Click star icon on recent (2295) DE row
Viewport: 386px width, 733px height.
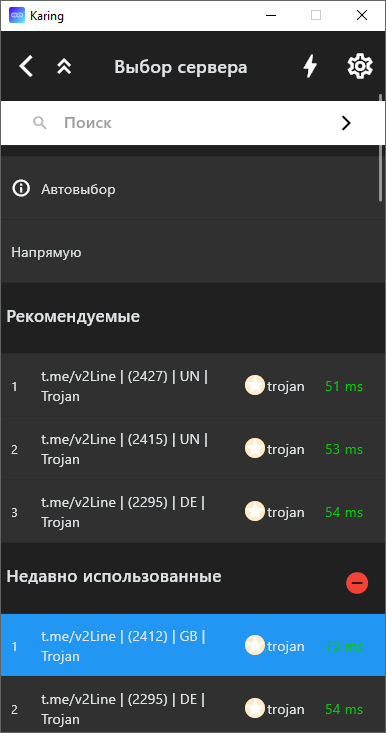[255, 709]
